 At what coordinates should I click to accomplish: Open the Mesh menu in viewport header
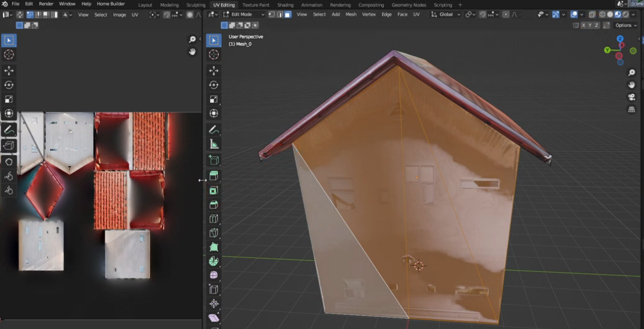coord(351,14)
